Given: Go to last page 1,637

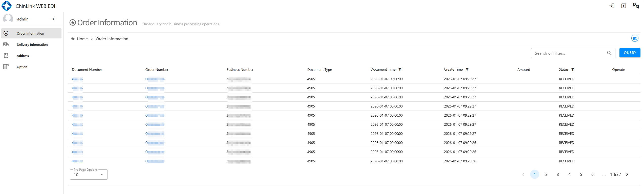Looking at the screenshot, I should point(615,174).
